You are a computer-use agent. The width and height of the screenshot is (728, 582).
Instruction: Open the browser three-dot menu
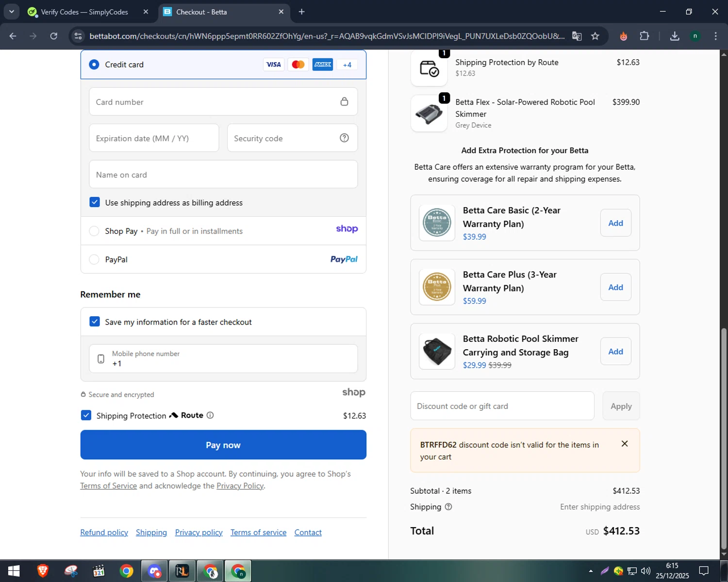coord(715,36)
